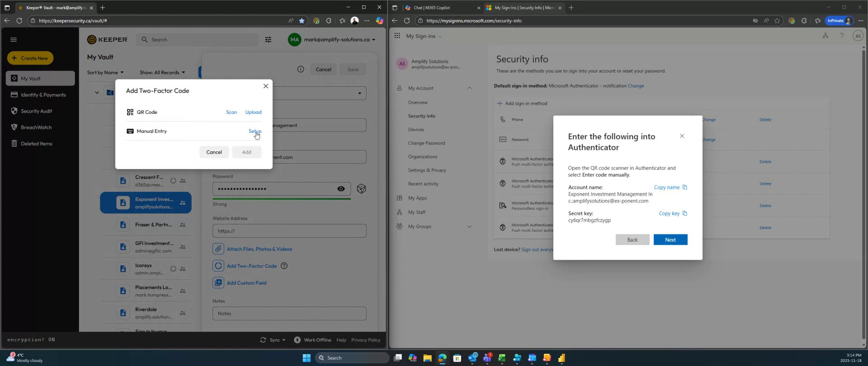
Task: Switch to the Chat | M365 Copilot tab
Action: (x=442, y=8)
